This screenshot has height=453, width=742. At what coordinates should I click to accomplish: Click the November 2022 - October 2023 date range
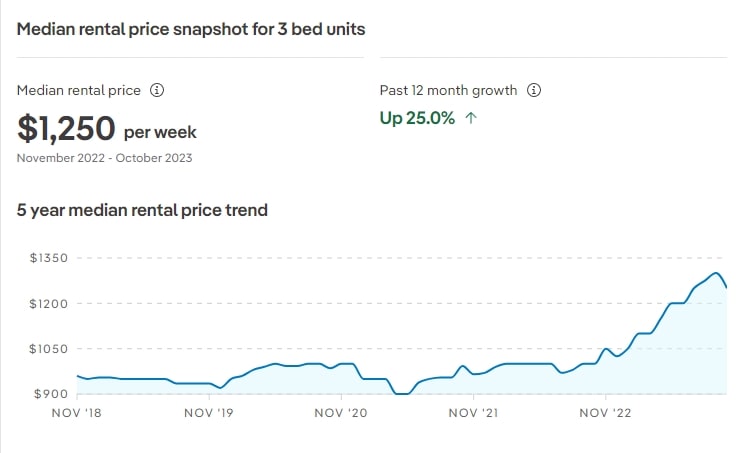pyautogui.click(x=105, y=158)
